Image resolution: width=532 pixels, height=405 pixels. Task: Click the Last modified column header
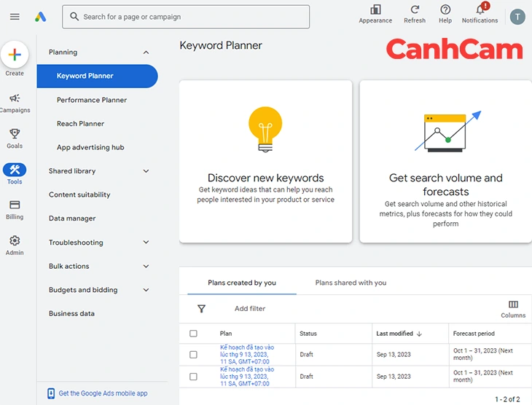[394, 334]
